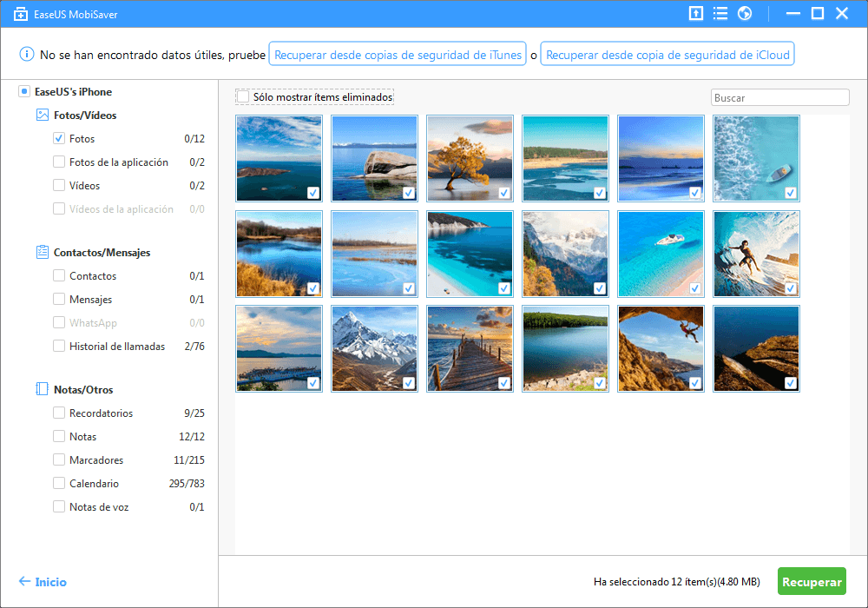Select Recordatorios in the Notas/Otros group

[x=101, y=413]
